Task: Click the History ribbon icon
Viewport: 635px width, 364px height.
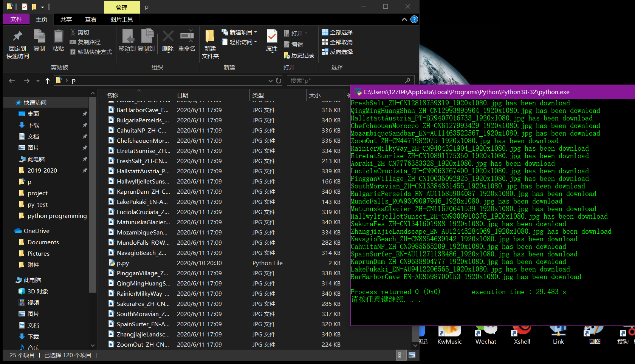Action: tap(299, 56)
